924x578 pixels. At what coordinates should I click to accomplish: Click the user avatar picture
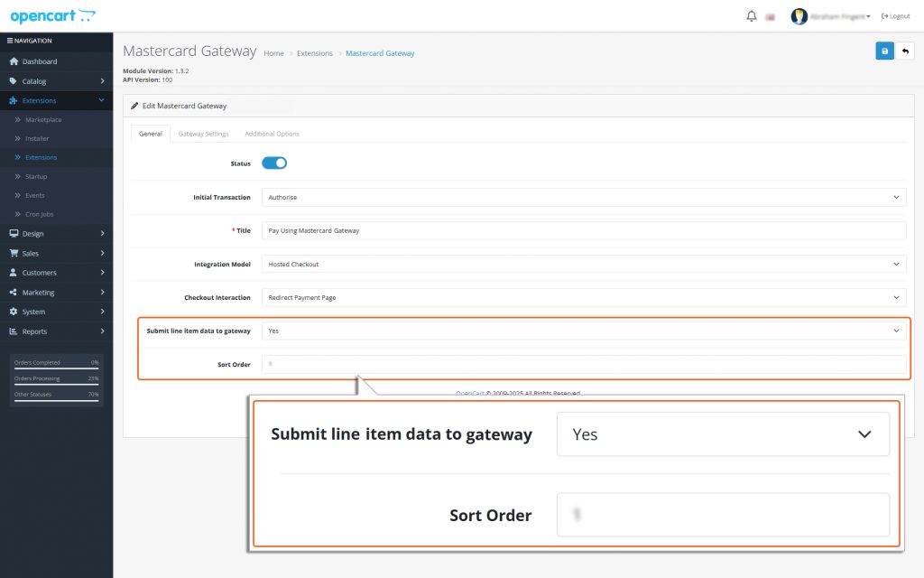click(x=799, y=16)
